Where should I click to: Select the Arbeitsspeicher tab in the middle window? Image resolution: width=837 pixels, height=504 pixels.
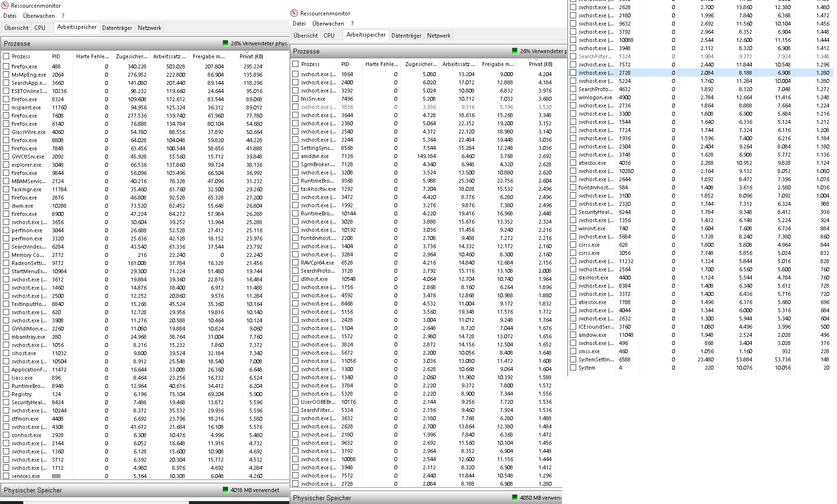366,35
